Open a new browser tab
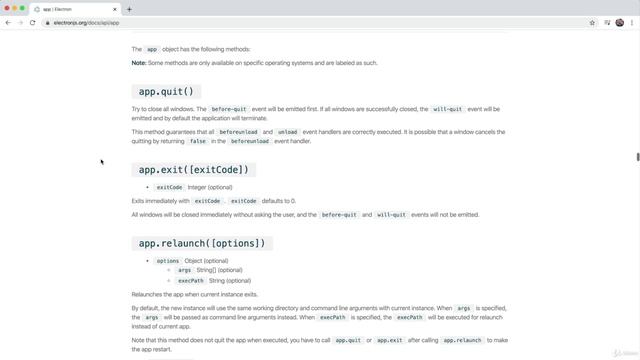Image resolution: width=640 pixels, height=360 pixels. (x=129, y=9)
